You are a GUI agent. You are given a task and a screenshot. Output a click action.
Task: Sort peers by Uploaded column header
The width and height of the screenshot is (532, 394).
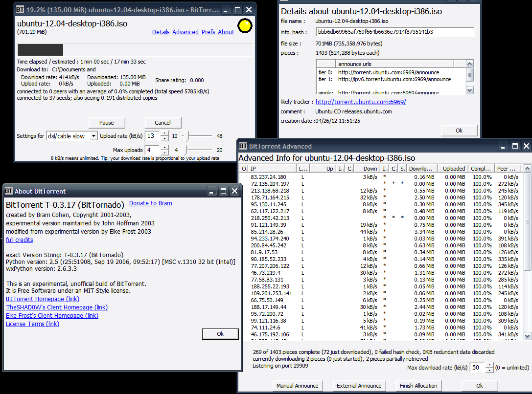[x=453, y=168]
